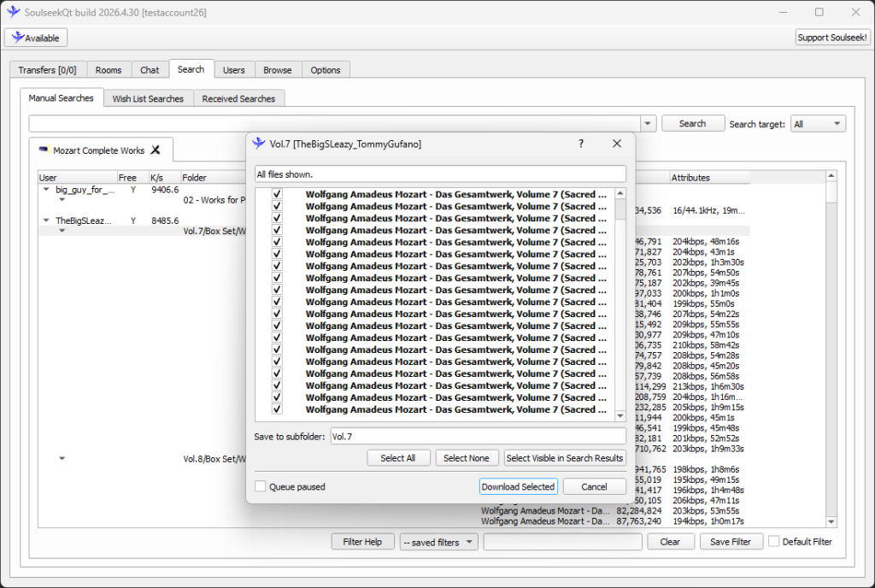The image size is (875, 588).
Task: Select the row with 194kbps, 1h0m17s
Action: pyautogui.click(x=708, y=521)
